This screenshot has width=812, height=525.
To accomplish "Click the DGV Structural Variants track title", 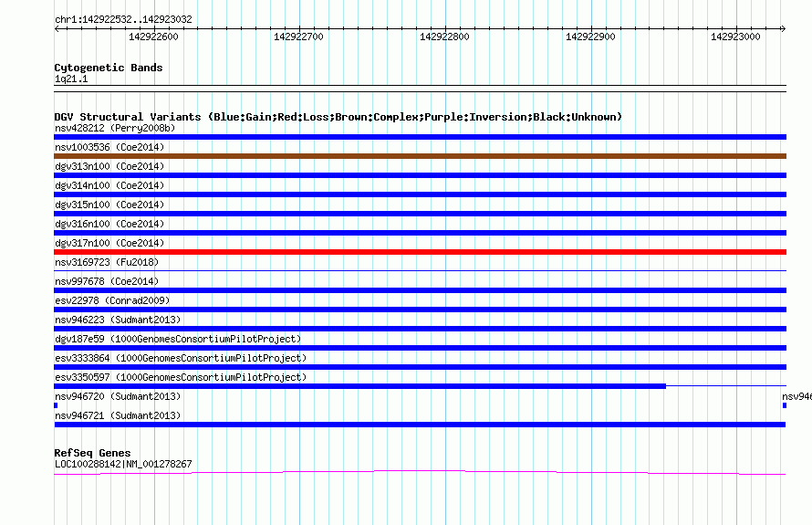I will [x=338, y=117].
